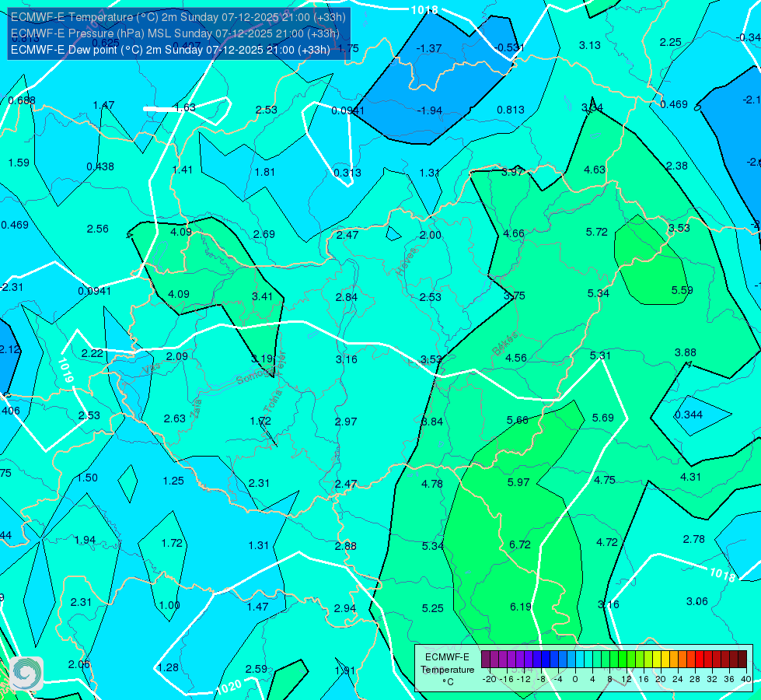This screenshot has height=700, width=761.
Task: Click the 4.72 temperature value
Action: click(x=606, y=542)
